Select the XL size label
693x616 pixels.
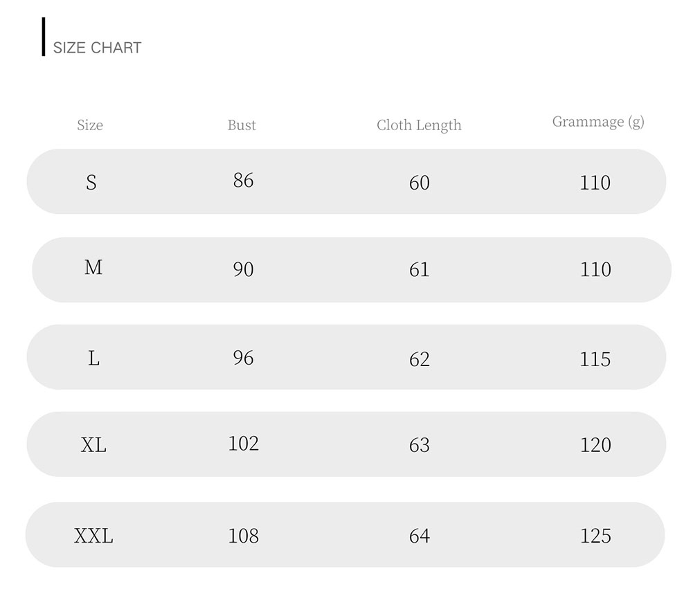(94, 444)
